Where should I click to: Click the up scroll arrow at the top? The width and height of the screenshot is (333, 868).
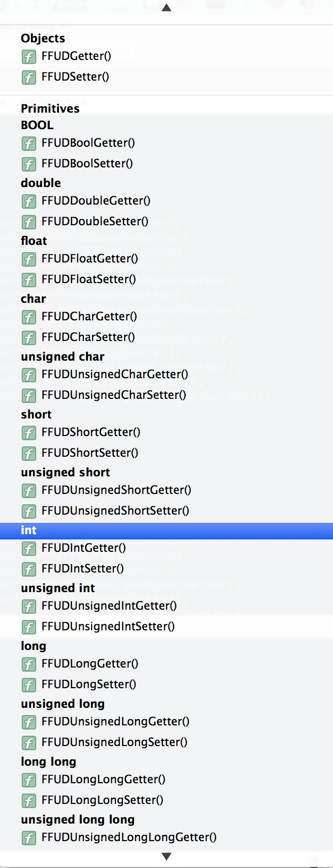click(166, 8)
